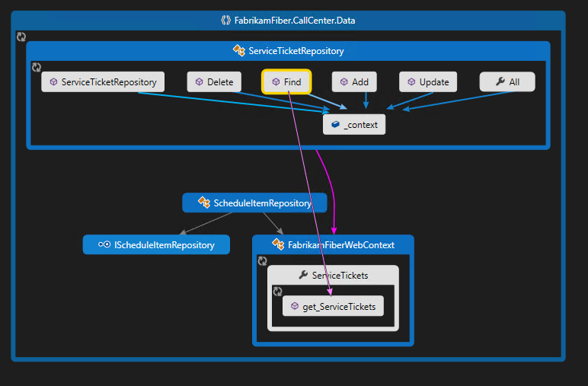Select the ServiceTicketRepository constructor node

click(103, 82)
